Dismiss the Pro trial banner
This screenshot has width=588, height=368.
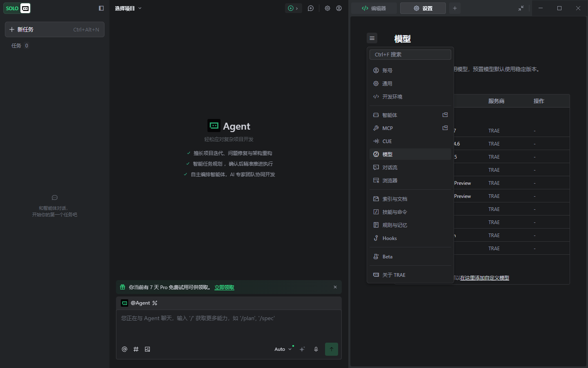335,287
